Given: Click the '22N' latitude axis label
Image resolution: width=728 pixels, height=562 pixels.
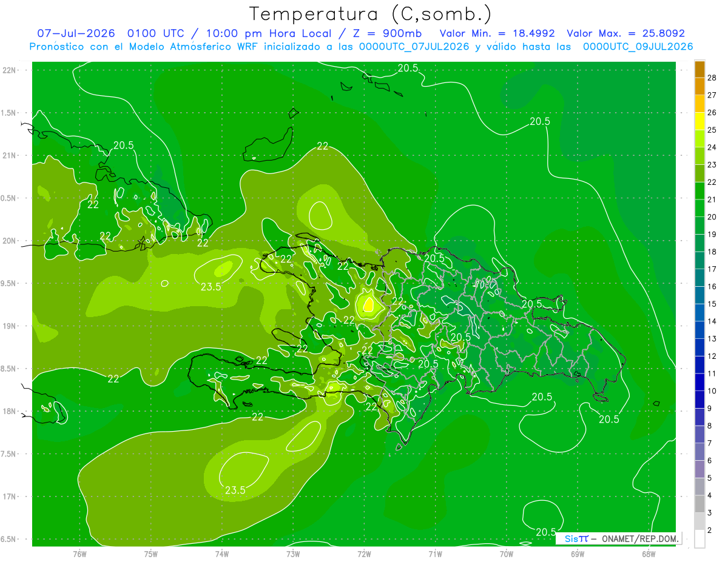Looking at the screenshot, I should (x=9, y=70).
